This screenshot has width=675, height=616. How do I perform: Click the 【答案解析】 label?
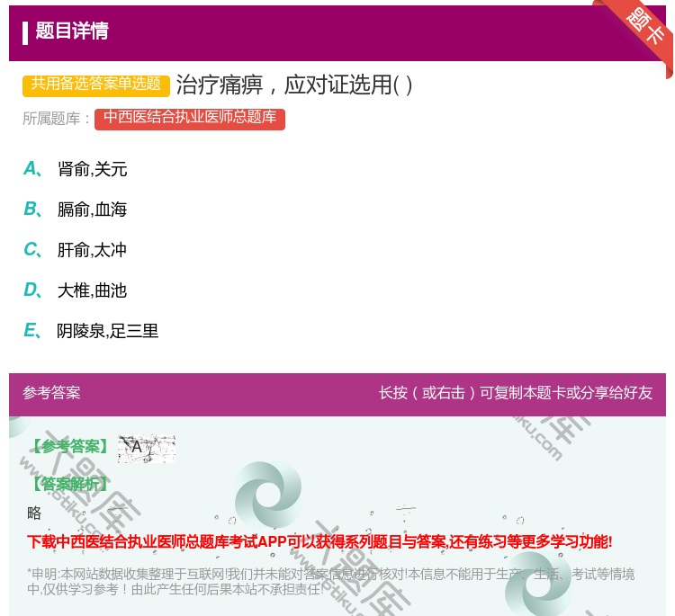[70, 485]
